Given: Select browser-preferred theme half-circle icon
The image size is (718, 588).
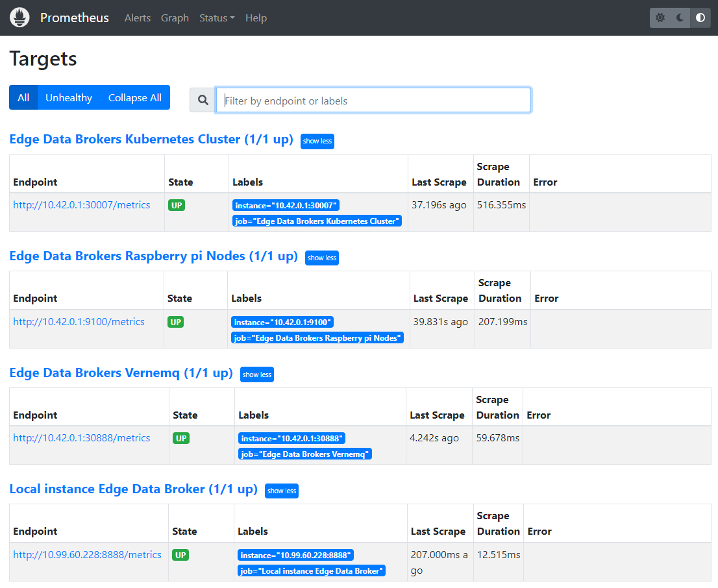Looking at the screenshot, I should [700, 18].
